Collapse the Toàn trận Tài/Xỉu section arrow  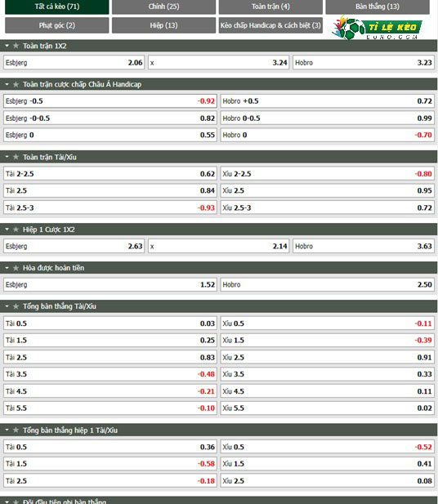[x=7, y=157]
